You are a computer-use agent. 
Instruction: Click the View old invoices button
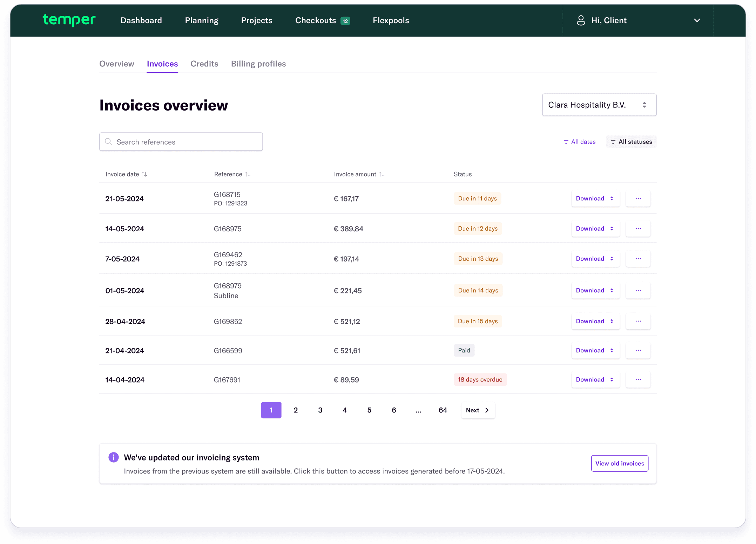point(619,463)
